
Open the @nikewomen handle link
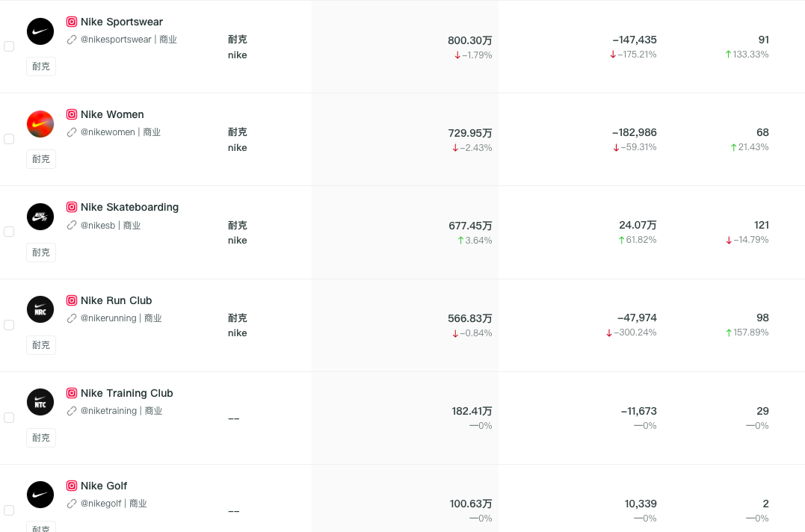click(x=108, y=132)
